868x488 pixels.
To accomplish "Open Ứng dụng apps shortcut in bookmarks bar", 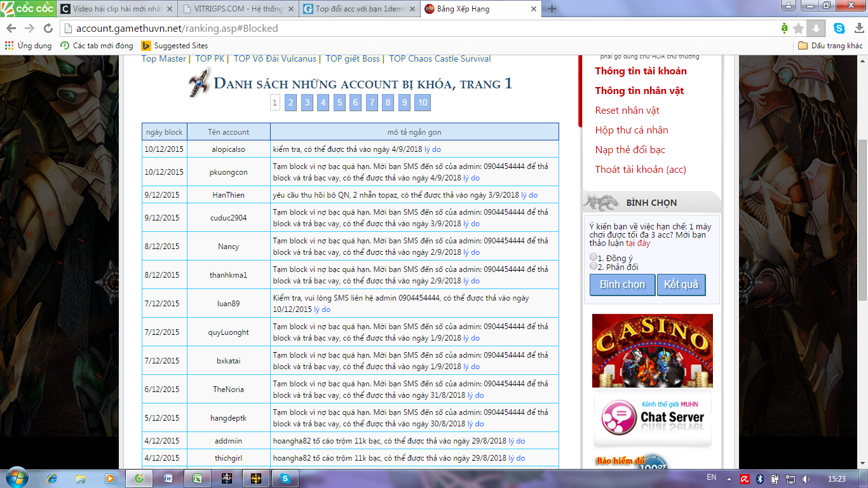I will click(x=28, y=46).
